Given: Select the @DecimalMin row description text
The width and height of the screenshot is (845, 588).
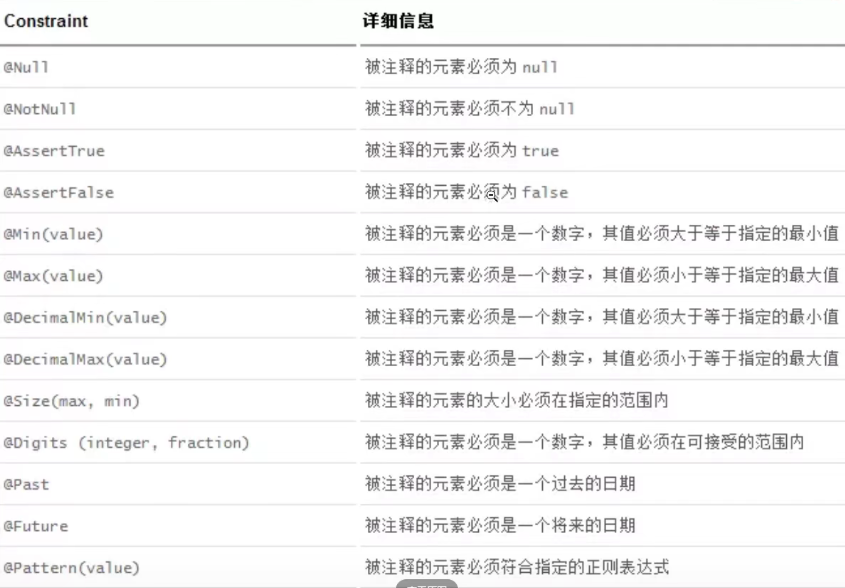Looking at the screenshot, I should click(x=602, y=317).
